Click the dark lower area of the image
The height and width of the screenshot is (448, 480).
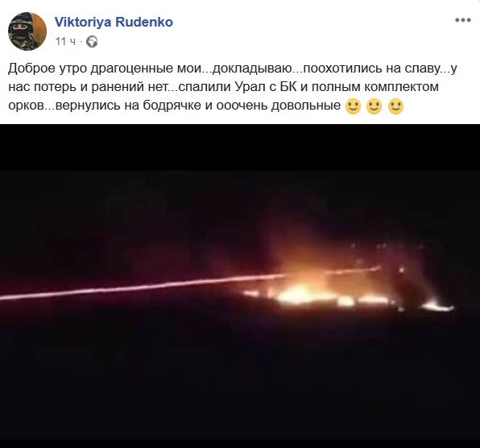[x=240, y=383]
